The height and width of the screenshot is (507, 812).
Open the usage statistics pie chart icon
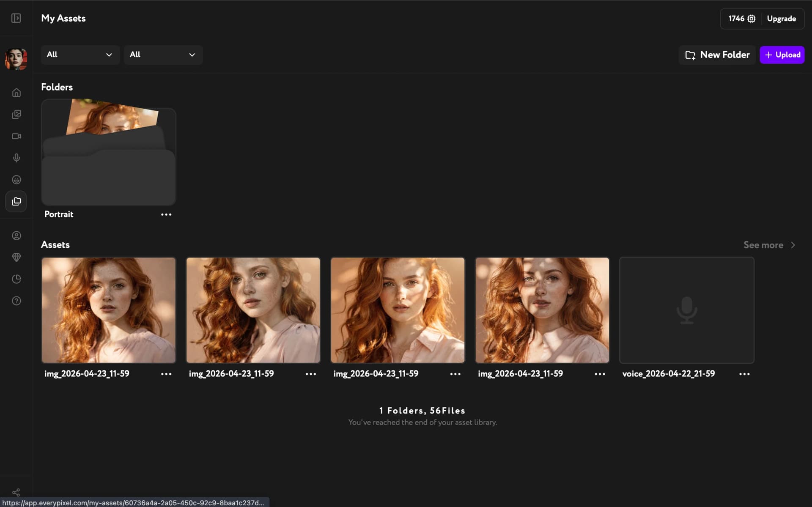[x=16, y=279]
